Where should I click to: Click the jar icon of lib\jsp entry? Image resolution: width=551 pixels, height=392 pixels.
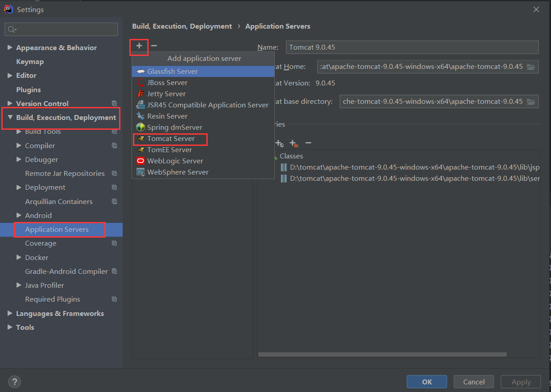284,167
